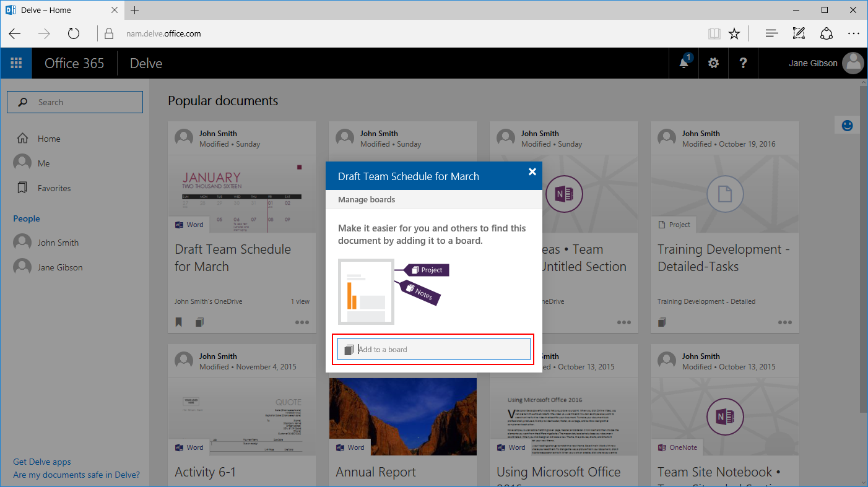The width and height of the screenshot is (868, 487).
Task: Make a web note in browser
Action: [x=799, y=33]
